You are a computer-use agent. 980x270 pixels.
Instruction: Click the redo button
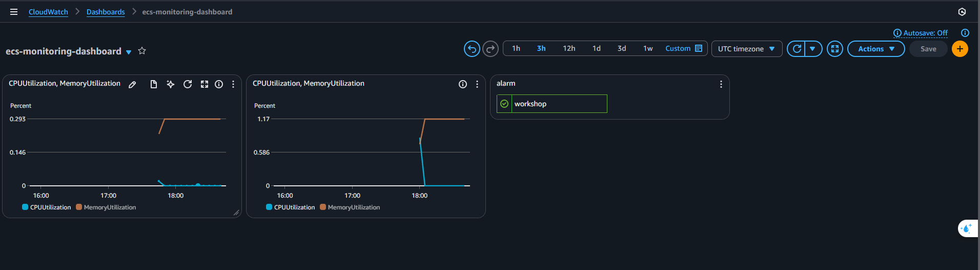(491, 49)
